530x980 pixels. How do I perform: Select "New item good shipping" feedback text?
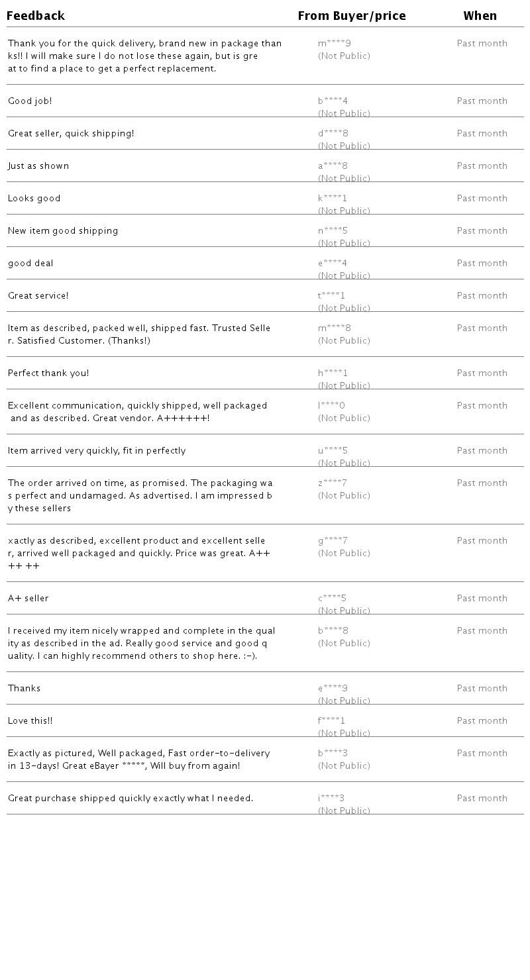(63, 231)
